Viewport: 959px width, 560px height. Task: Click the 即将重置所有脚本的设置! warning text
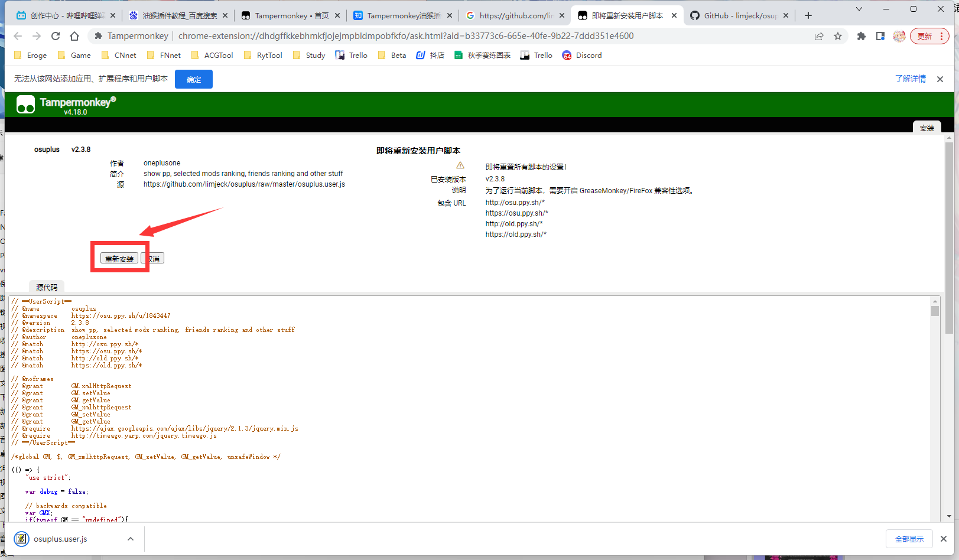pyautogui.click(x=526, y=167)
